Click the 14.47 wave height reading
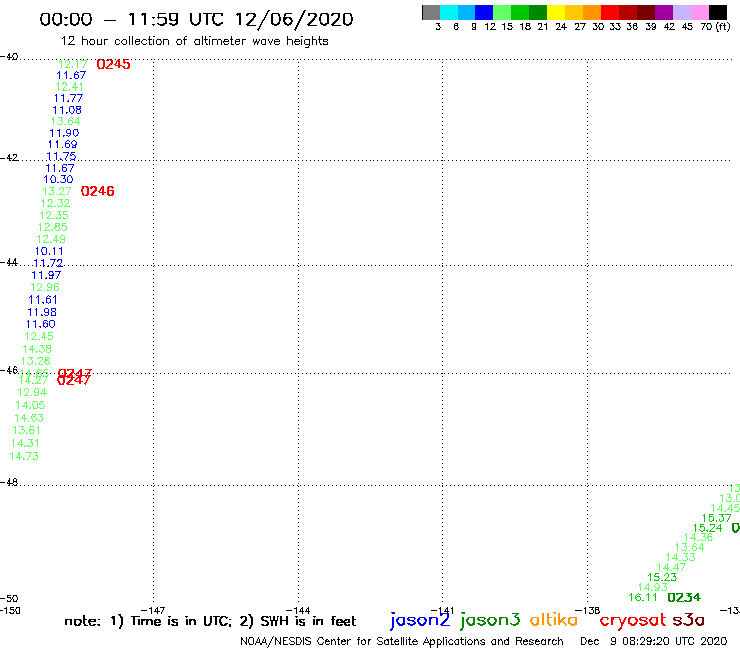Image resolution: width=740 pixels, height=650 pixels. pyautogui.click(x=671, y=567)
